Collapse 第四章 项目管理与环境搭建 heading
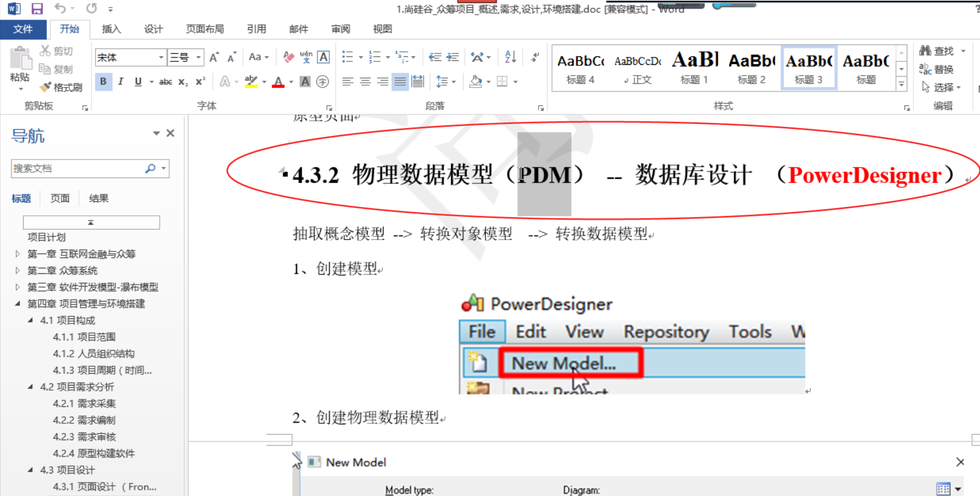 (x=17, y=304)
